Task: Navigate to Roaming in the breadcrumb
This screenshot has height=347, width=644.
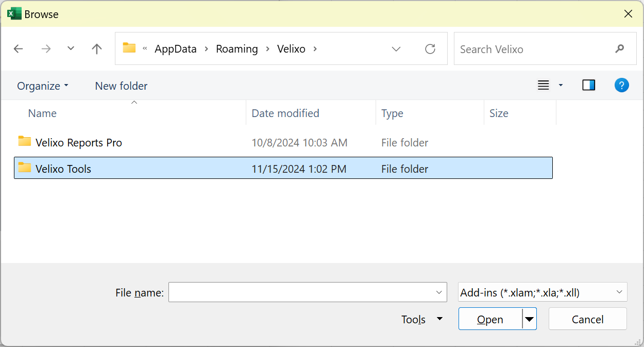Action: (237, 49)
